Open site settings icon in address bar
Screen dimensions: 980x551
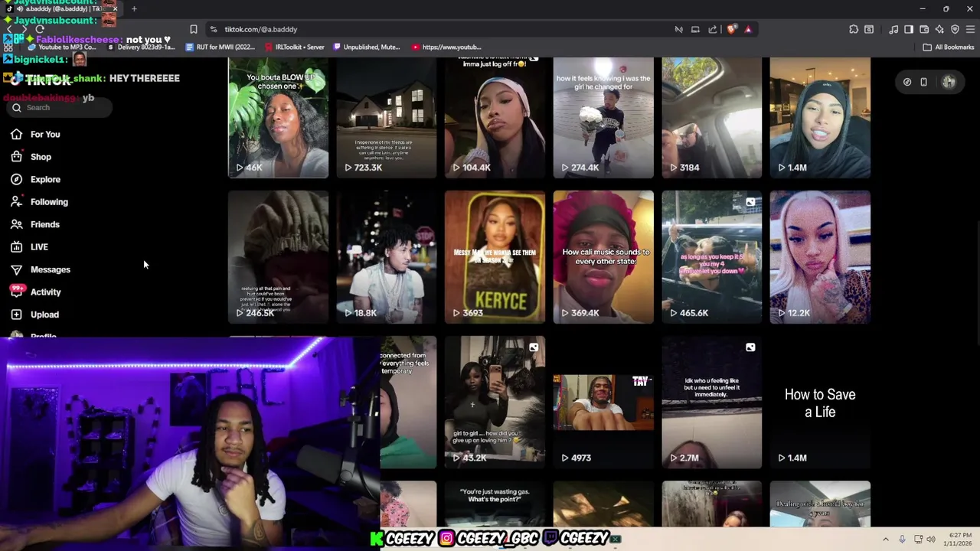(x=213, y=29)
